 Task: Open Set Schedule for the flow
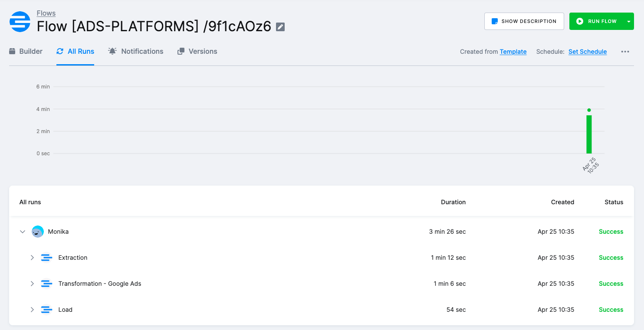click(x=588, y=51)
